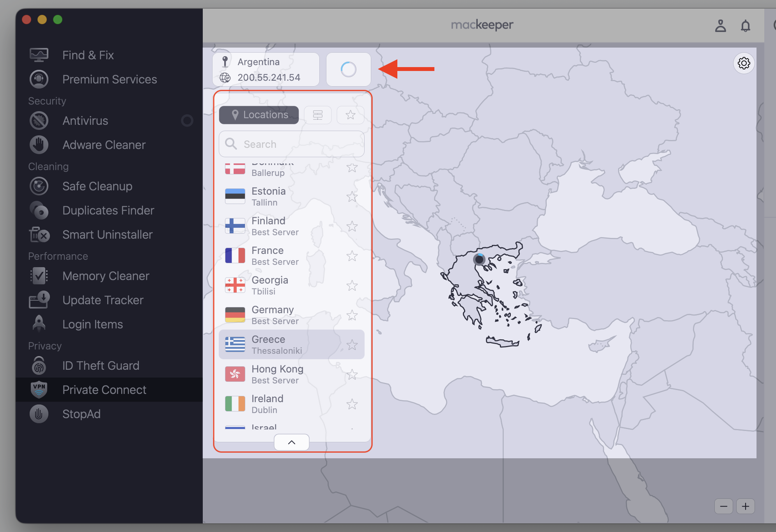Favorite the Estonia Tallinn server
Screen dimensions: 776x532
pos(352,197)
